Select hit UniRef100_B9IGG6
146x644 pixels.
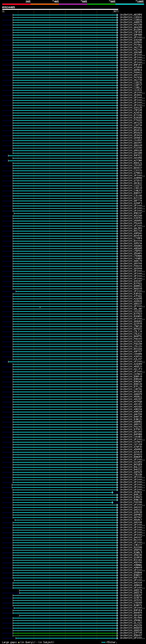tap(131, 349)
